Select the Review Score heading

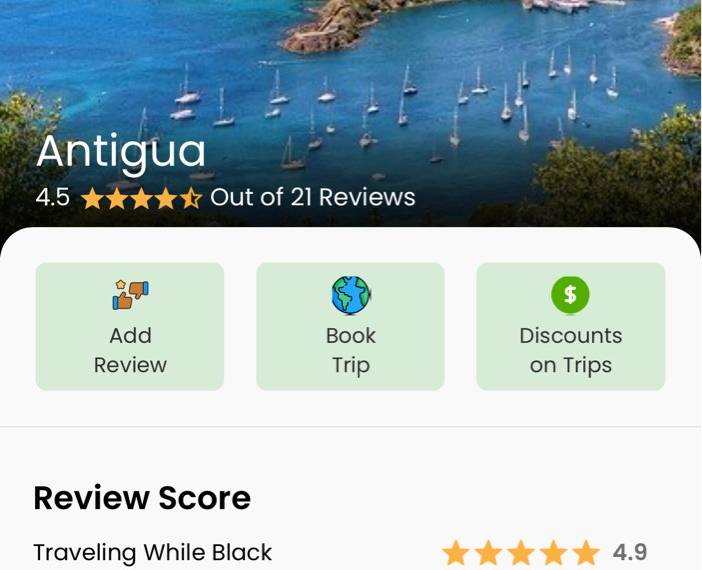[142, 498]
